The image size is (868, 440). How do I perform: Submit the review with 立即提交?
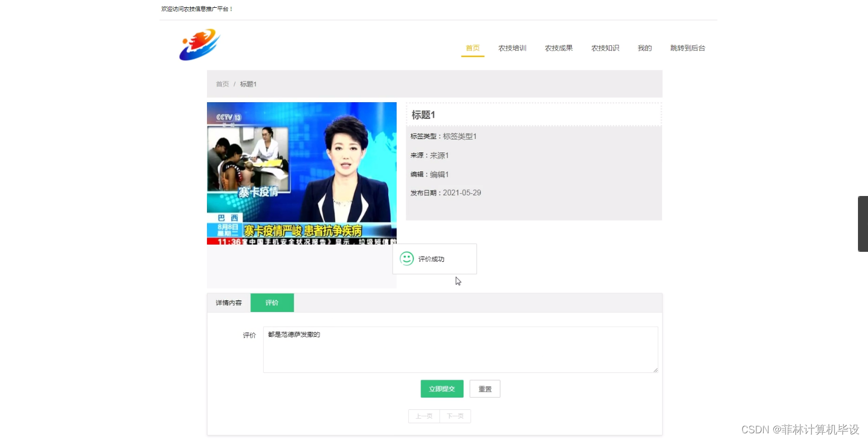coord(442,389)
